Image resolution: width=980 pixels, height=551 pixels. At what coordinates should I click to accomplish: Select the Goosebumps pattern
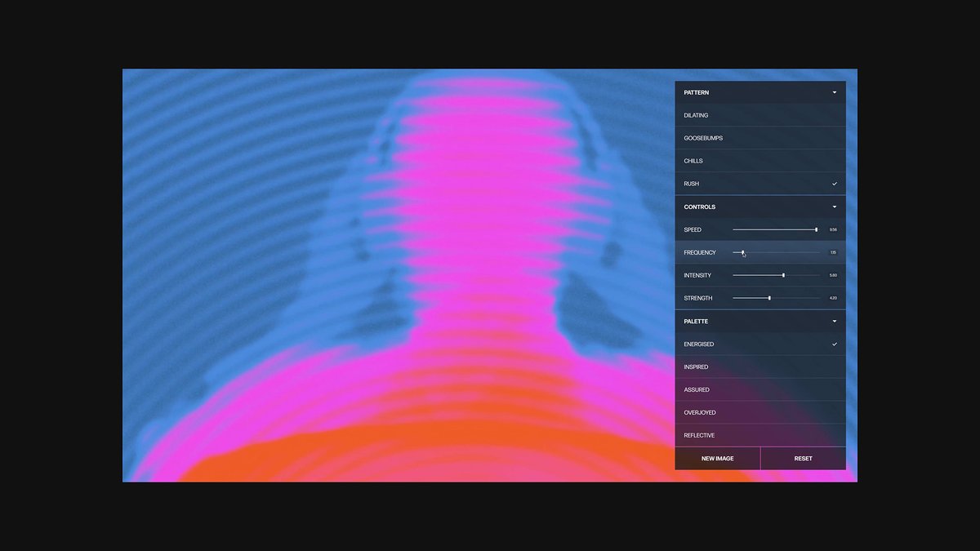click(760, 138)
